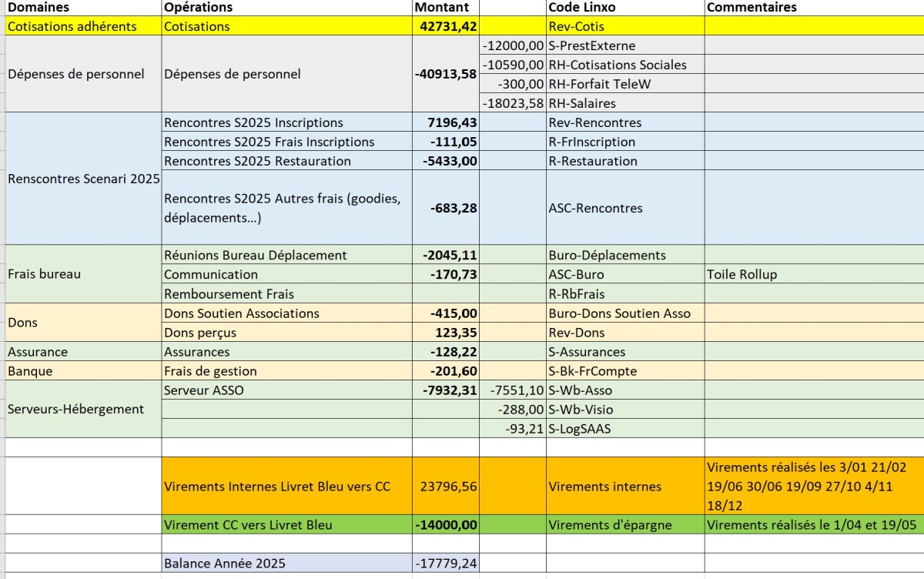Click the amount -170,73
The image size is (924, 579).
[445, 274]
